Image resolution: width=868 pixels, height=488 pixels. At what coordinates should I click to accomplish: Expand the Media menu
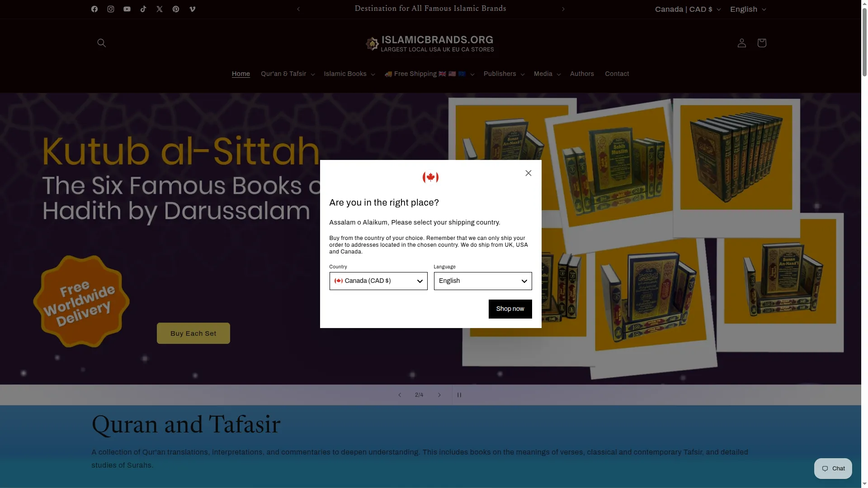[x=547, y=74]
